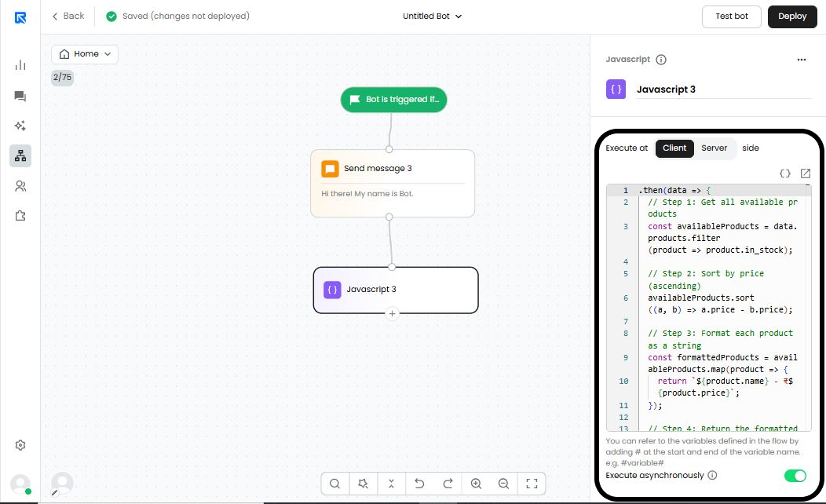Select Server execution side
This screenshot has width=826, height=504.
(714, 148)
